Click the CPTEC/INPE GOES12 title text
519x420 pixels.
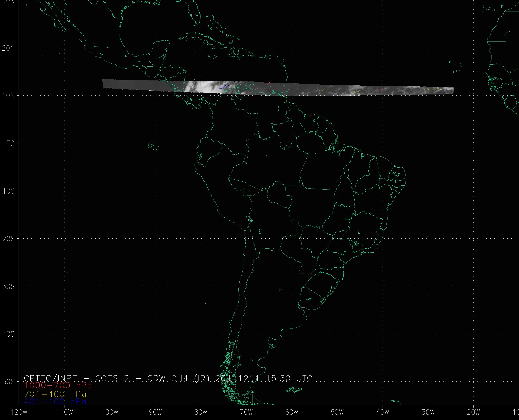77,378
